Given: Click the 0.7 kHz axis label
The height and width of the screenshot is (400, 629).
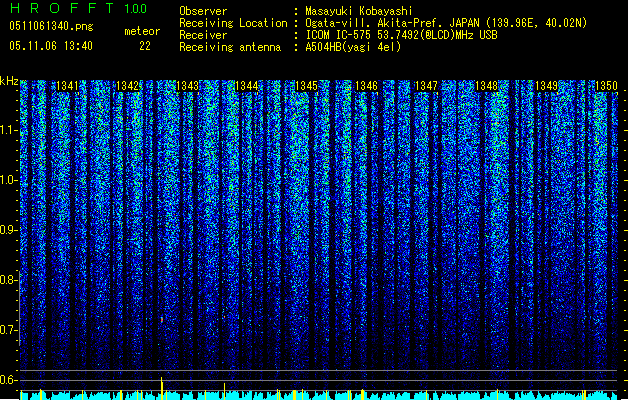Looking at the screenshot, I should (8, 330).
